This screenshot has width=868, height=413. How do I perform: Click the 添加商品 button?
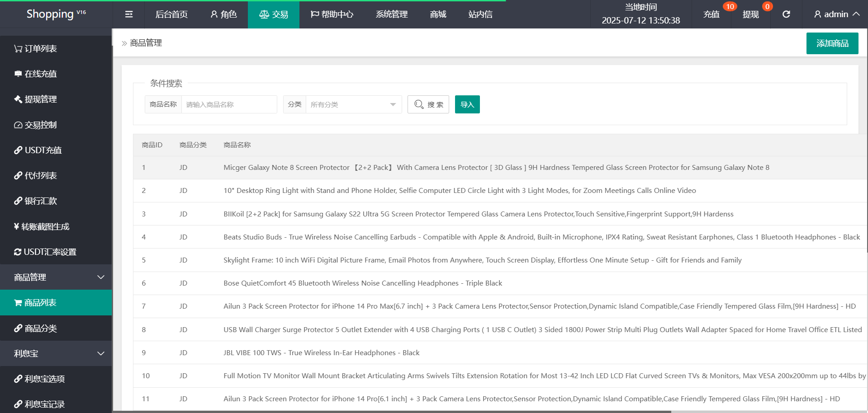click(x=832, y=43)
